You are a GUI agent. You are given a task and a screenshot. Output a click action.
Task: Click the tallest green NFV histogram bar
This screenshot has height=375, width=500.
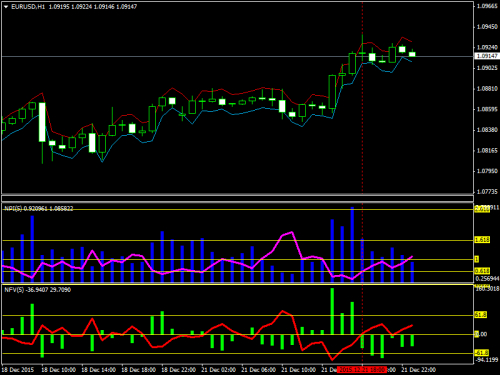tap(332, 311)
